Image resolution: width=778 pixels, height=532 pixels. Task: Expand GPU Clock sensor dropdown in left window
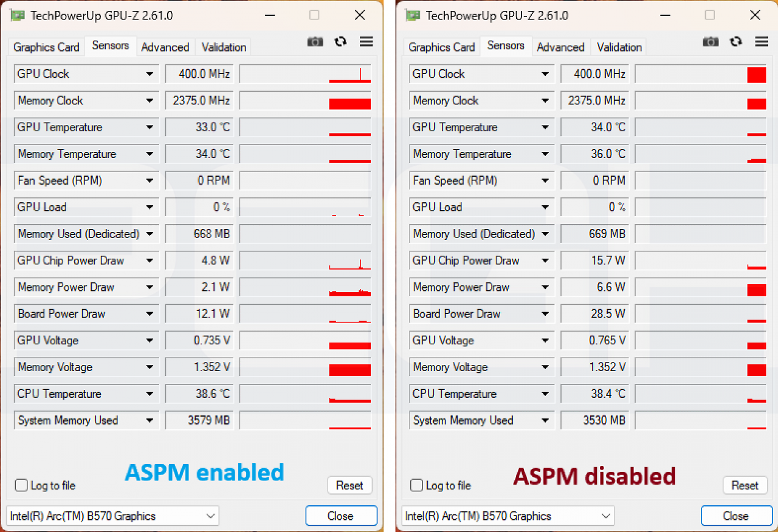pyautogui.click(x=150, y=74)
